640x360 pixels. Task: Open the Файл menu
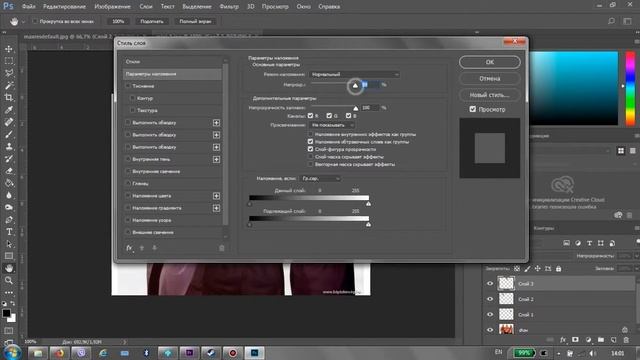[28, 7]
